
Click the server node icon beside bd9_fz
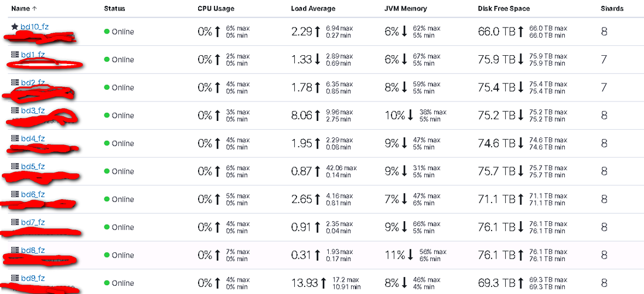tap(15, 278)
